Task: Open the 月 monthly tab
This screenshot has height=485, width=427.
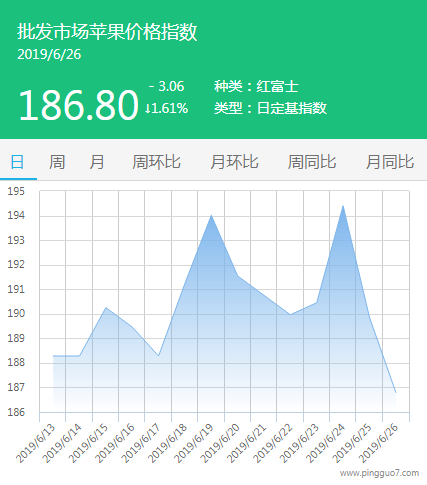Action: click(97, 162)
